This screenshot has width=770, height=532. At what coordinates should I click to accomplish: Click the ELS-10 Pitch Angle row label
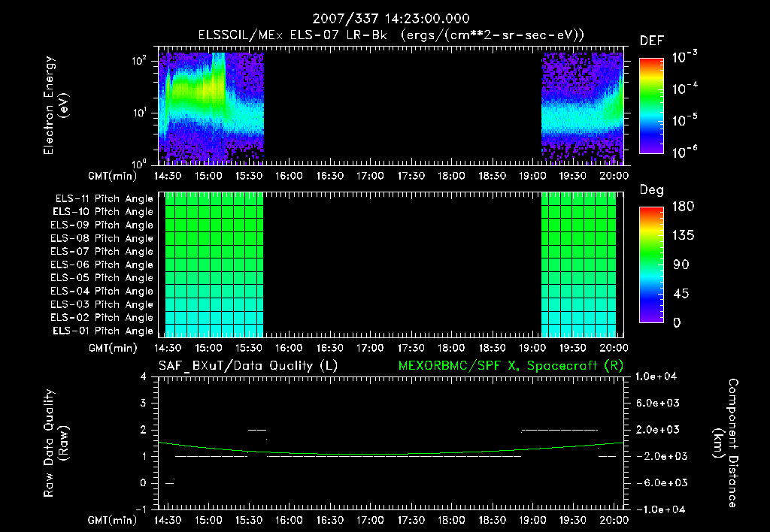103,212
